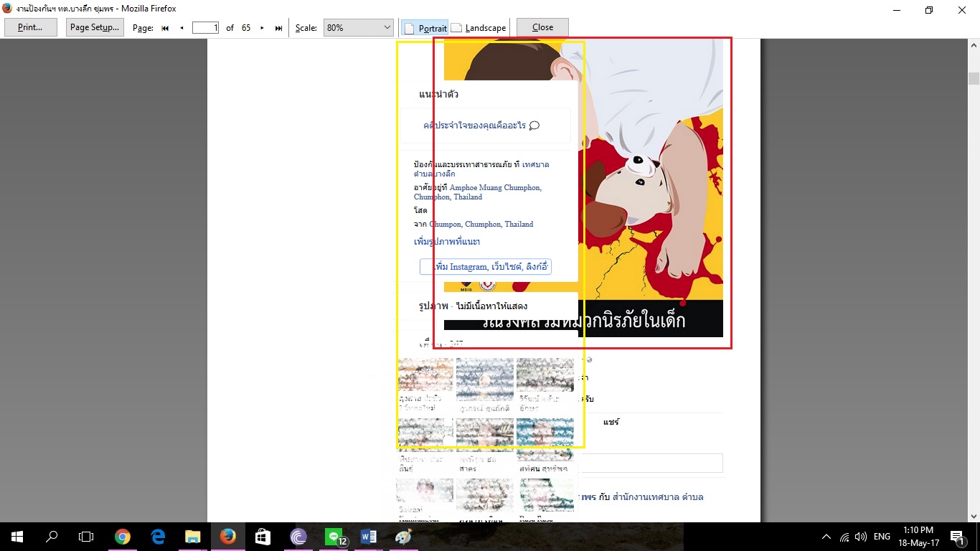
Task: Show hidden system tray icons
Action: [x=826, y=537]
